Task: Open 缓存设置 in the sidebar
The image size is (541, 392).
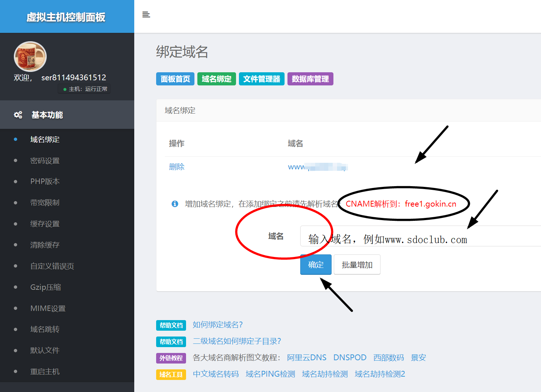Action: click(x=45, y=224)
